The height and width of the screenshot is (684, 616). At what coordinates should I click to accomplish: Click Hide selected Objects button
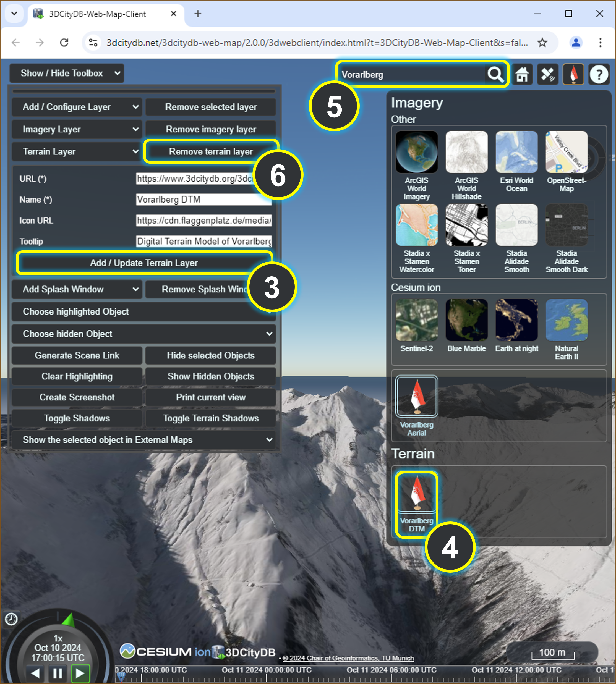click(210, 355)
